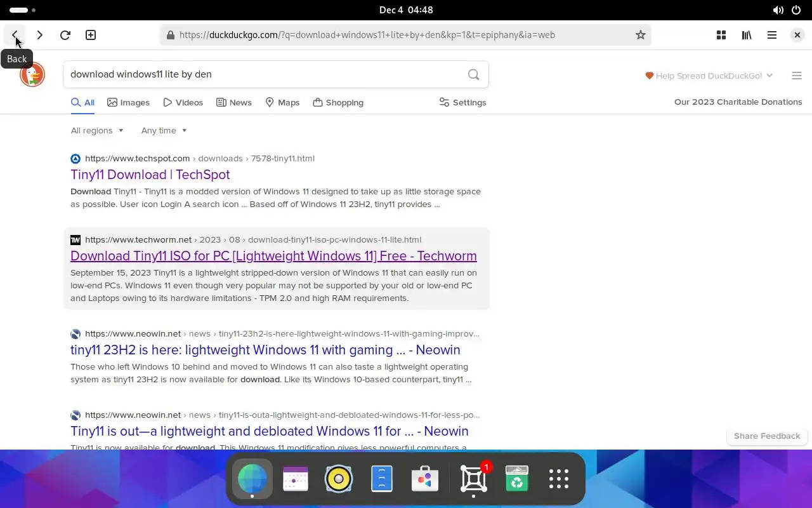Open the software store dock icon
This screenshot has height=508, width=812.
(x=425, y=479)
